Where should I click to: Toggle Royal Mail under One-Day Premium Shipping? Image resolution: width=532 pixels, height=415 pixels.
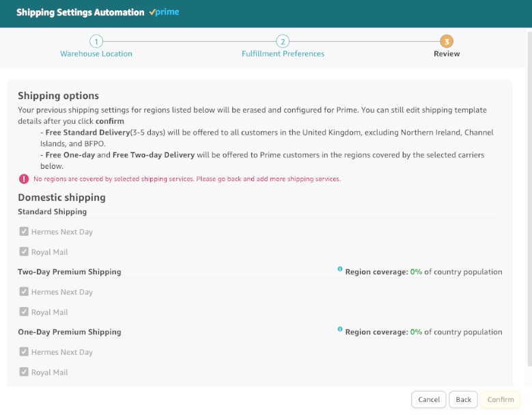tap(24, 372)
